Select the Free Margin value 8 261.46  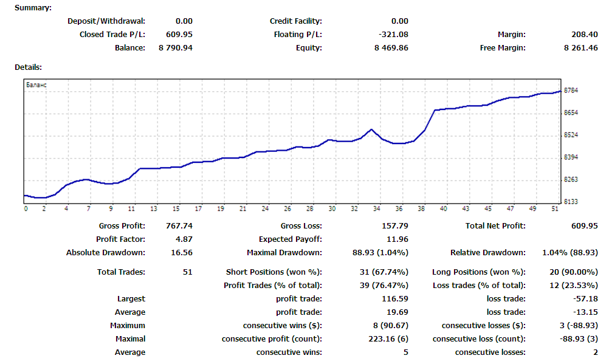click(581, 47)
